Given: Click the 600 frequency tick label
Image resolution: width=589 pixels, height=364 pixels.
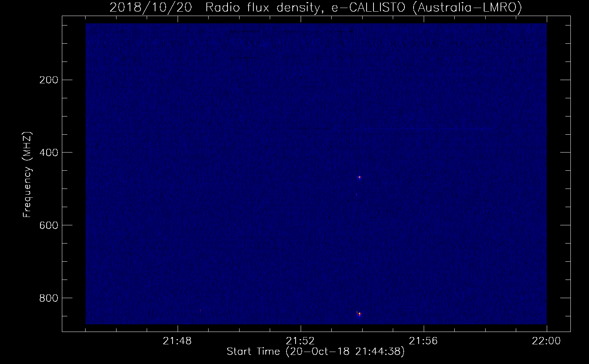Looking at the screenshot, I should (x=49, y=225).
